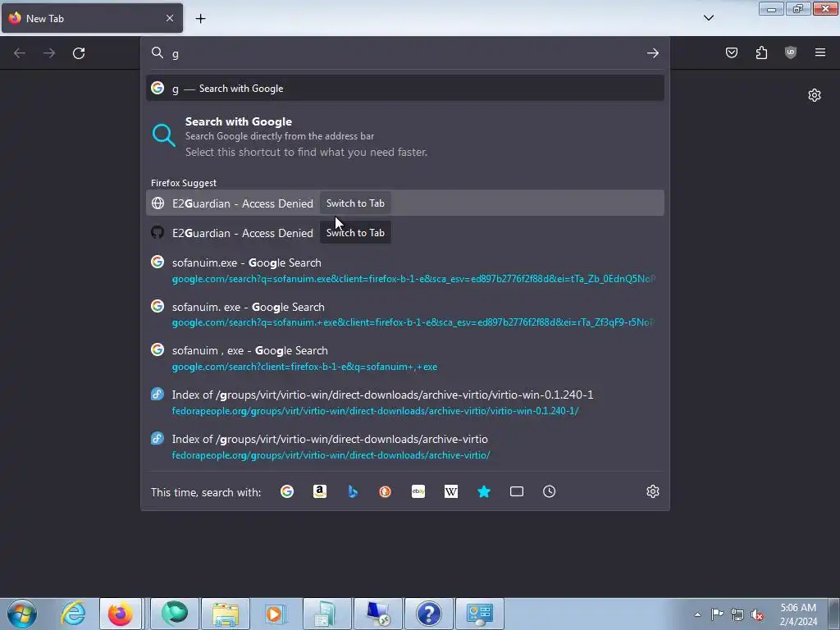Switch to GitHub E2Guardian Access Denied tab
This screenshot has height=630, width=840.
tap(405, 232)
